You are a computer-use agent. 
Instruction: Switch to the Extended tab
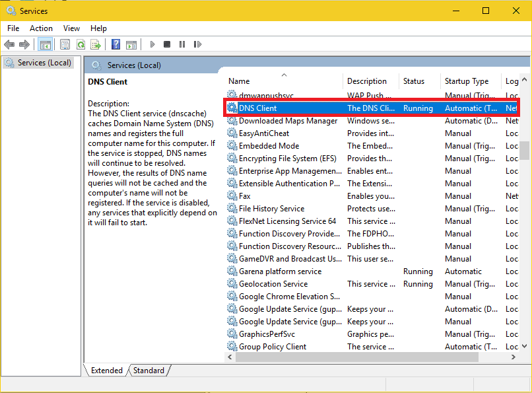coord(106,371)
